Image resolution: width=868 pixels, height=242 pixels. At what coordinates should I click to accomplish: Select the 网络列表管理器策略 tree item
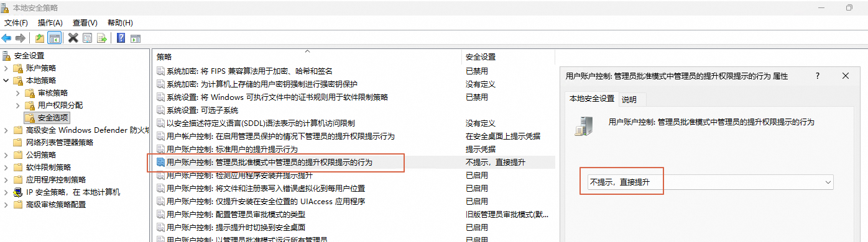coord(60,142)
